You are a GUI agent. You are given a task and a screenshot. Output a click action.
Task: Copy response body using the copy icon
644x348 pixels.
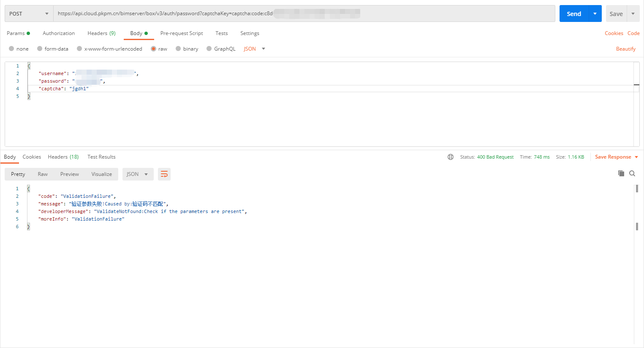(x=621, y=173)
